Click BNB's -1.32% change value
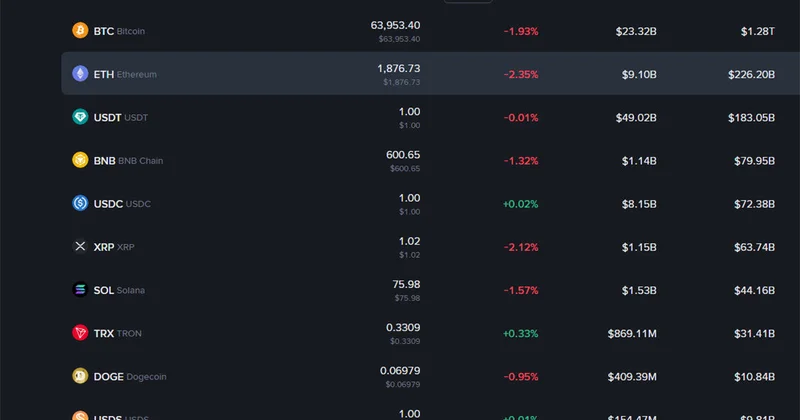The image size is (800, 420). click(521, 161)
